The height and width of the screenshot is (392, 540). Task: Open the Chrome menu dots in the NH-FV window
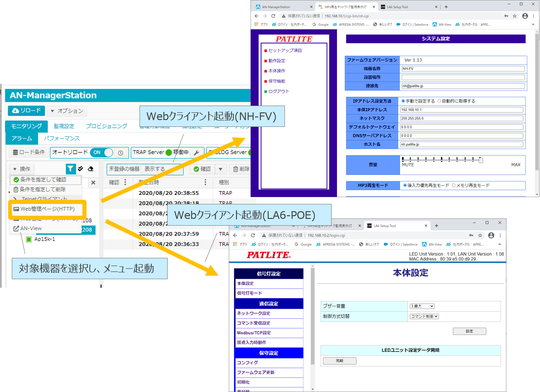(534, 16)
